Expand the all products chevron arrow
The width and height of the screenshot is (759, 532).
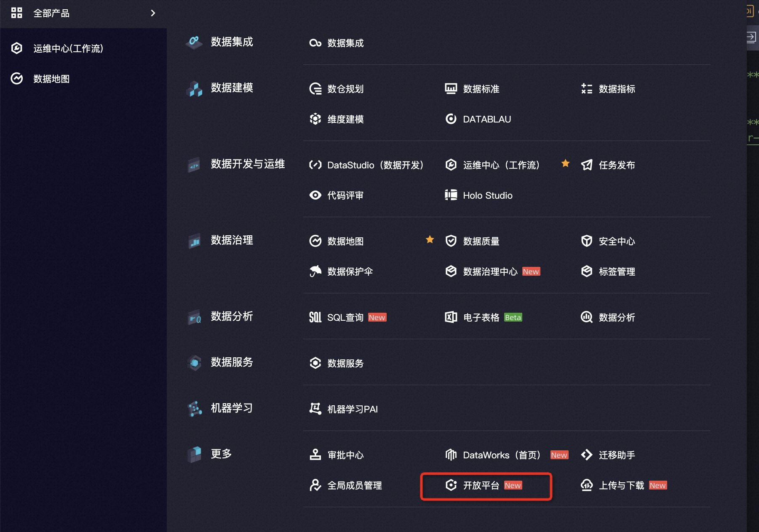(153, 13)
